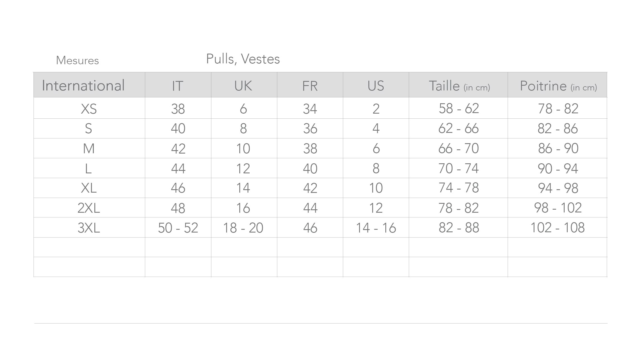This screenshot has width=640, height=364.
Task: Select the FR column header
Action: (310, 86)
